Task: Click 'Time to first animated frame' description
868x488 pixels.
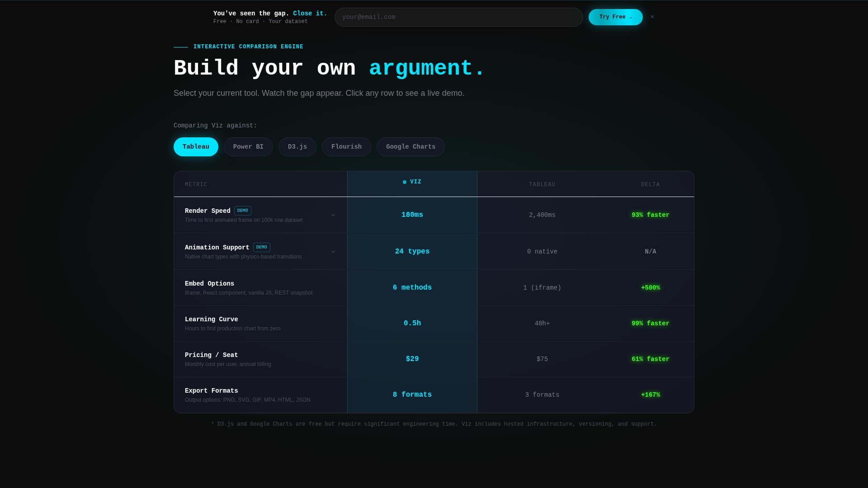Action: [x=244, y=220]
